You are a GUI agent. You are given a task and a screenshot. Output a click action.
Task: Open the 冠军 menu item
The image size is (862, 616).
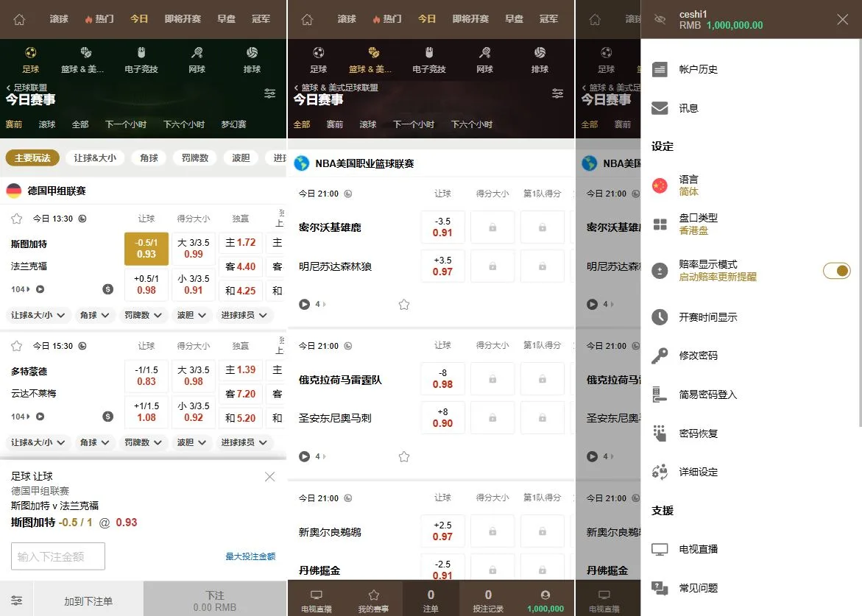click(x=261, y=20)
